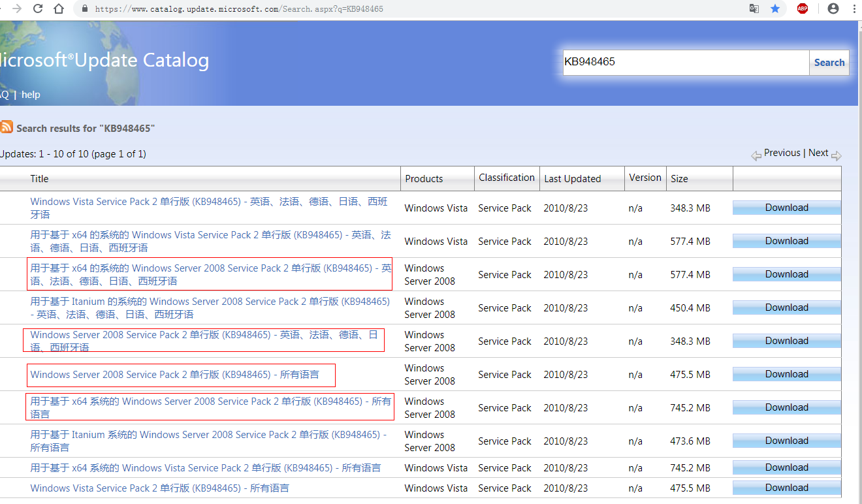Click the 'Updates: 1 - 10 of 10' text

[x=72, y=154]
